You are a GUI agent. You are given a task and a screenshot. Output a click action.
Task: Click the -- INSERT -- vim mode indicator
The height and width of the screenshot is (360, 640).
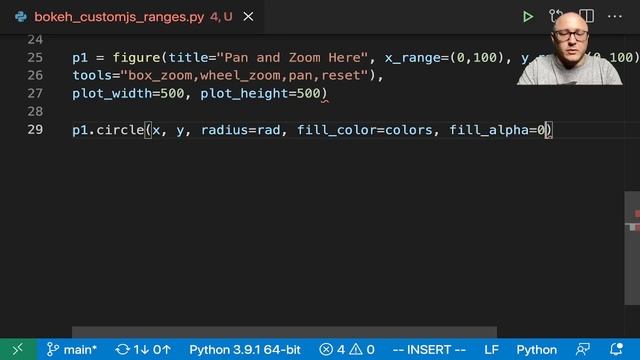(429, 349)
